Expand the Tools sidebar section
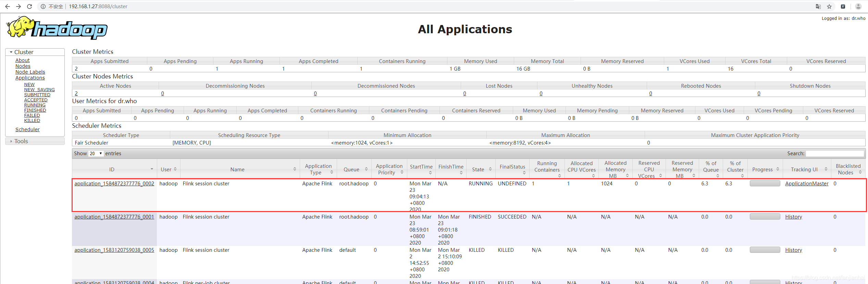The image size is (868, 284). pyautogui.click(x=35, y=141)
